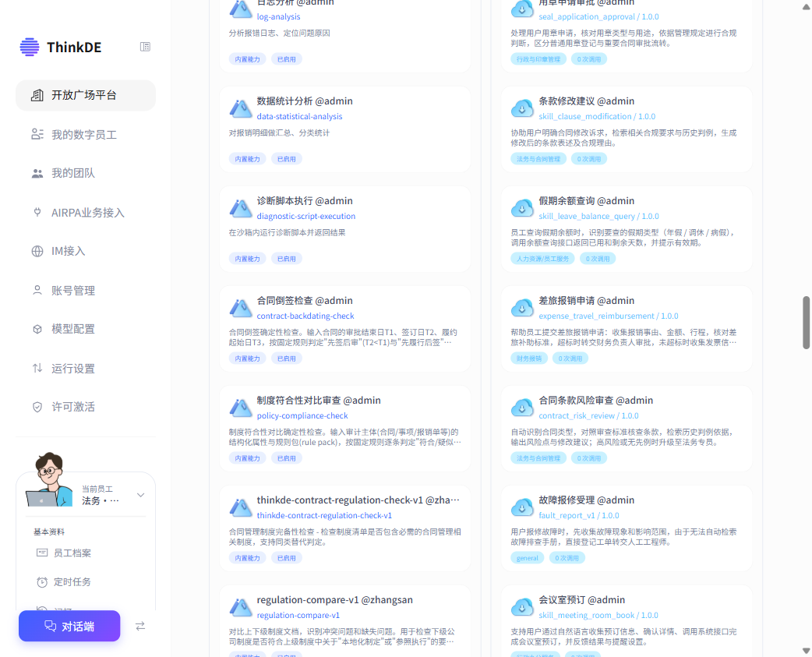Click the 制度符合性对比审查 skill icon
The height and width of the screenshot is (657, 812).
(240, 408)
